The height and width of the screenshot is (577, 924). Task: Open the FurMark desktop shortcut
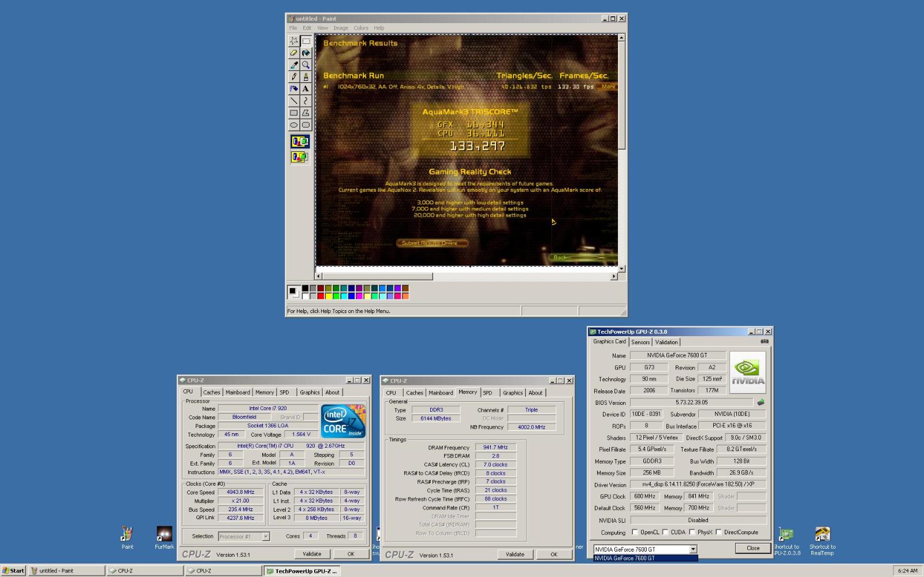point(164,538)
